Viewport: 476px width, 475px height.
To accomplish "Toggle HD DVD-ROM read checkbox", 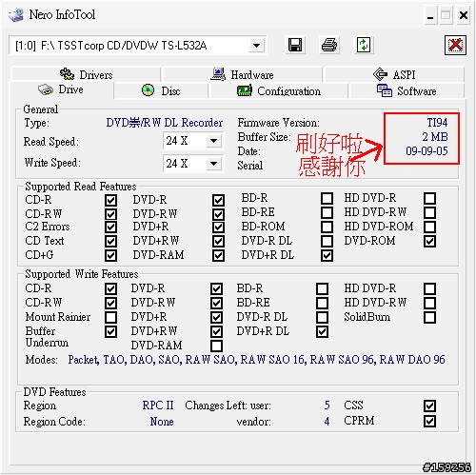I will 429,227.
